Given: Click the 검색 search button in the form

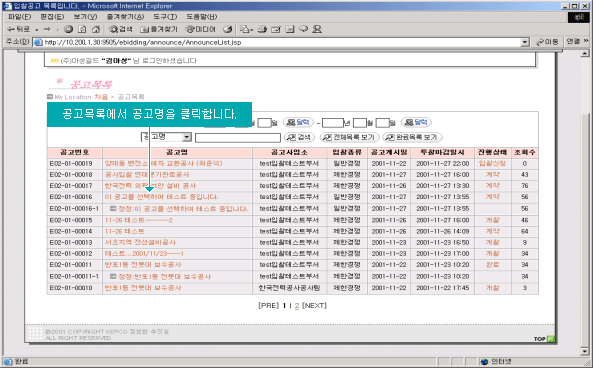Looking at the screenshot, I should [x=299, y=137].
